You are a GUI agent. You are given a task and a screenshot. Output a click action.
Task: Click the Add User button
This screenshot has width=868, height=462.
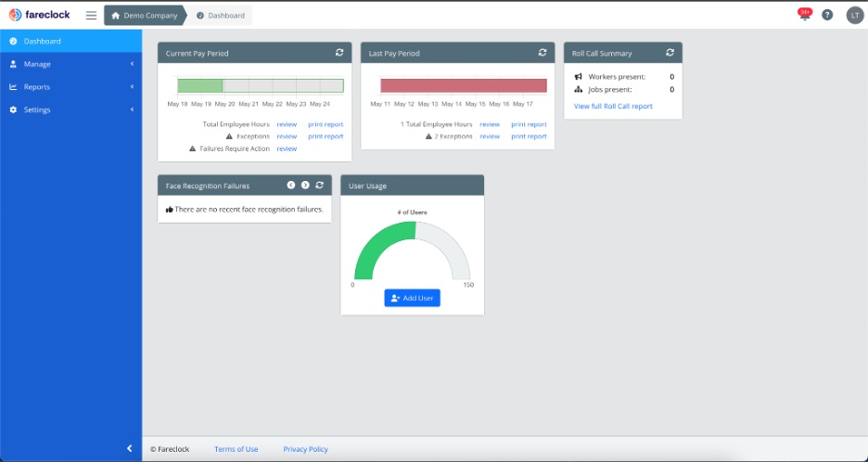point(412,298)
